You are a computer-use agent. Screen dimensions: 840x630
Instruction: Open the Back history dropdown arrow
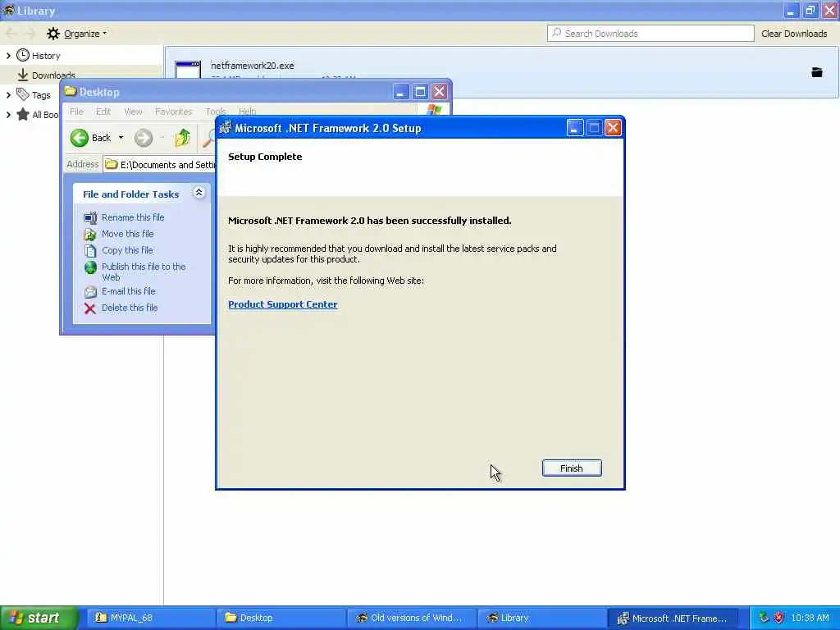(x=121, y=138)
